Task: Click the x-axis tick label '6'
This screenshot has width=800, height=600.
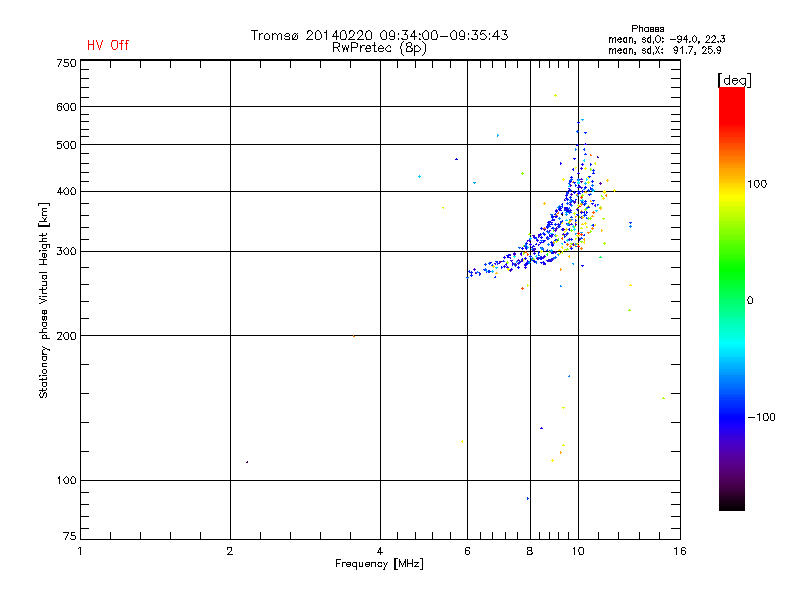Action: pos(467,551)
